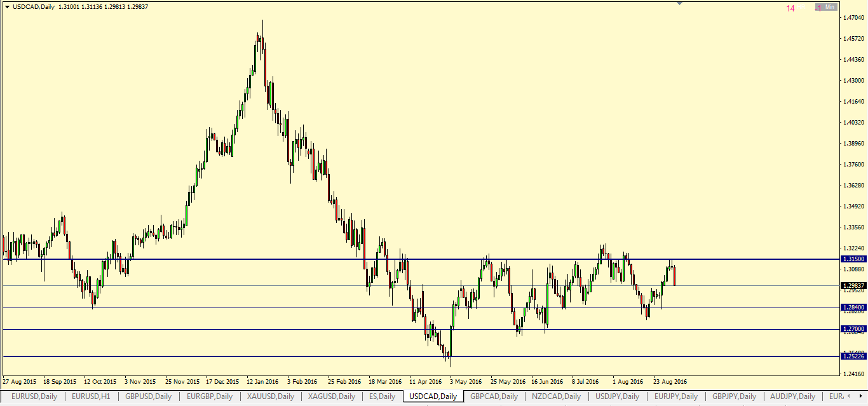Switch to the XAGUSD,Daily tab
Screen dimensions: 868x406
click(332, 396)
